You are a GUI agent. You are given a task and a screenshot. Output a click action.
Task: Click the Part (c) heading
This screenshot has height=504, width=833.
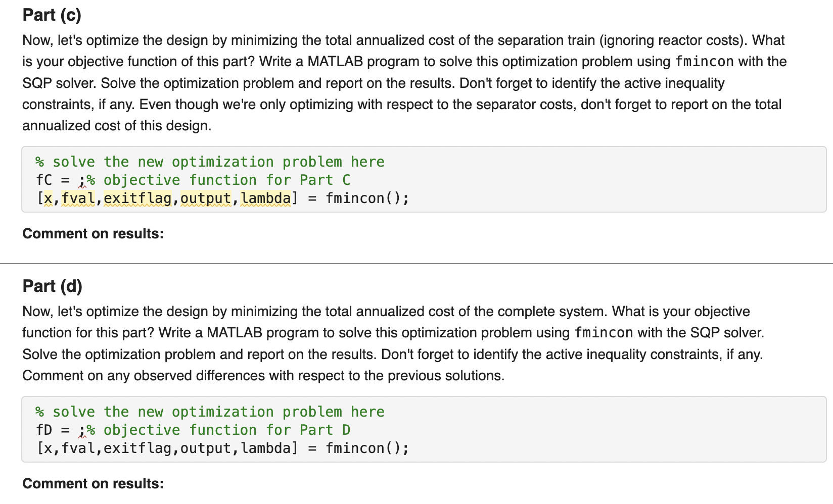click(x=52, y=15)
